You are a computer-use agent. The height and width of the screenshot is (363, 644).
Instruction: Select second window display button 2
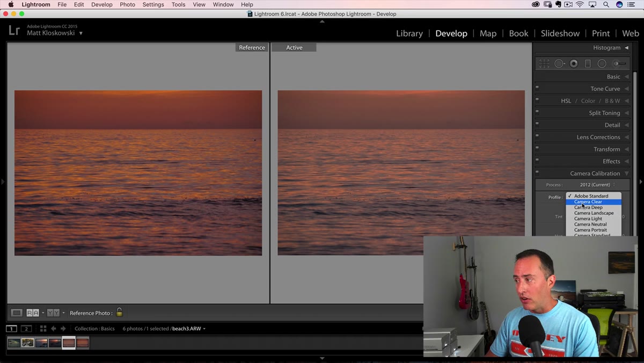click(x=26, y=329)
